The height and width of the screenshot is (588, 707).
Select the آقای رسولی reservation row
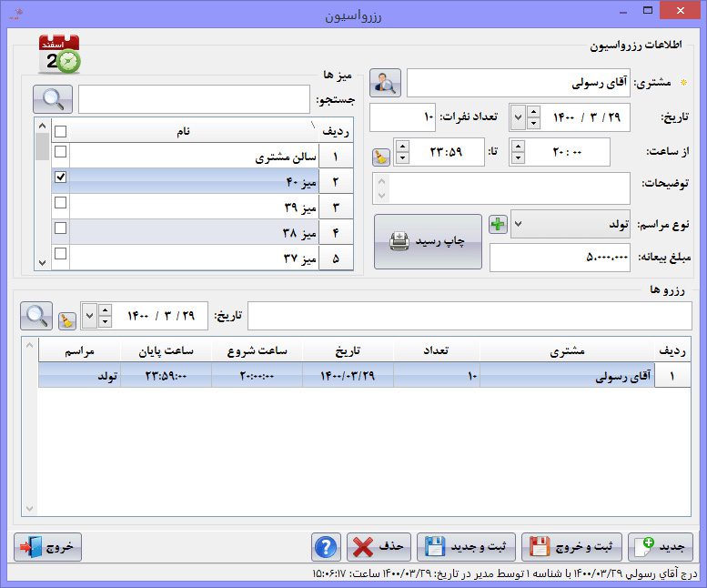[364, 375]
